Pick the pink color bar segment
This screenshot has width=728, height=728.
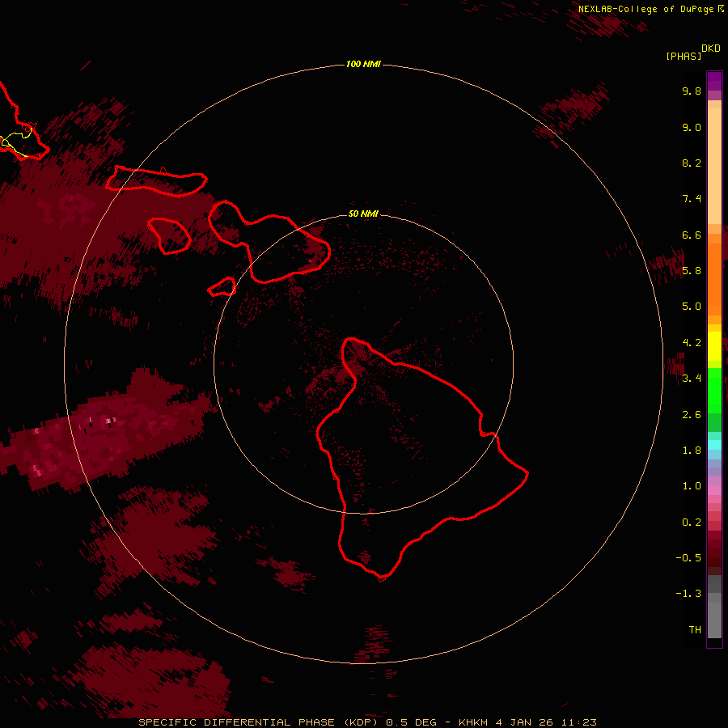(714, 490)
